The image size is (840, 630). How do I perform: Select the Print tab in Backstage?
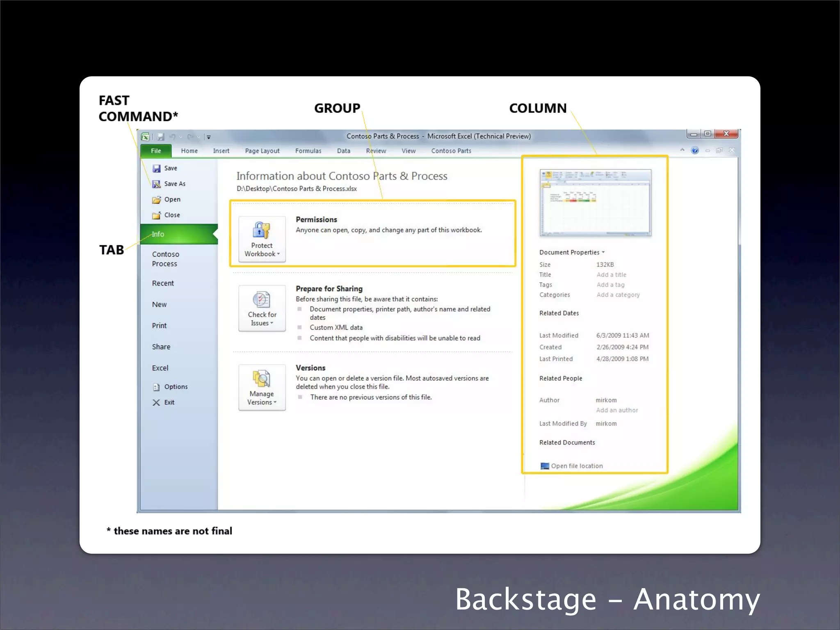coord(159,326)
